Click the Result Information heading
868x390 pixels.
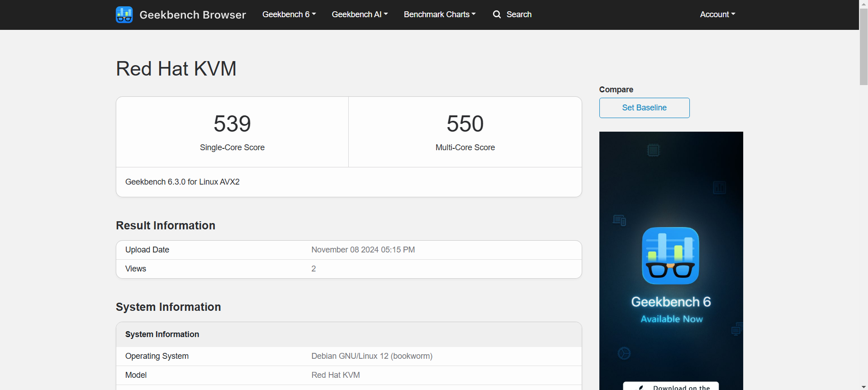[166, 225]
